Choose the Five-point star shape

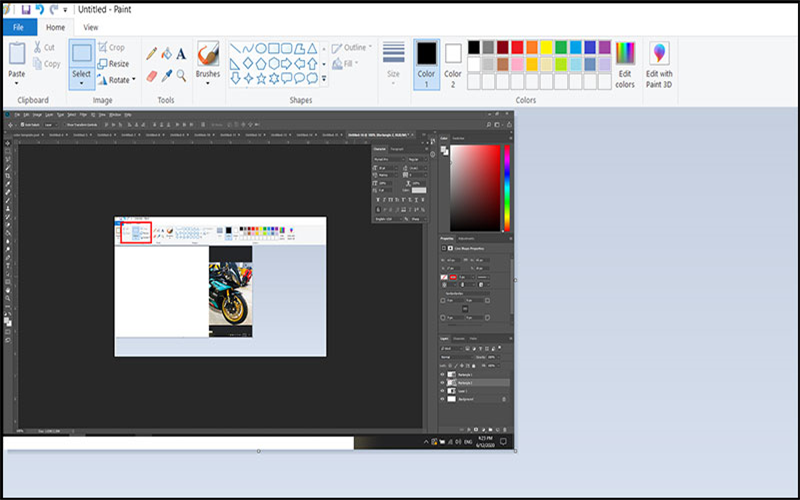click(x=261, y=79)
